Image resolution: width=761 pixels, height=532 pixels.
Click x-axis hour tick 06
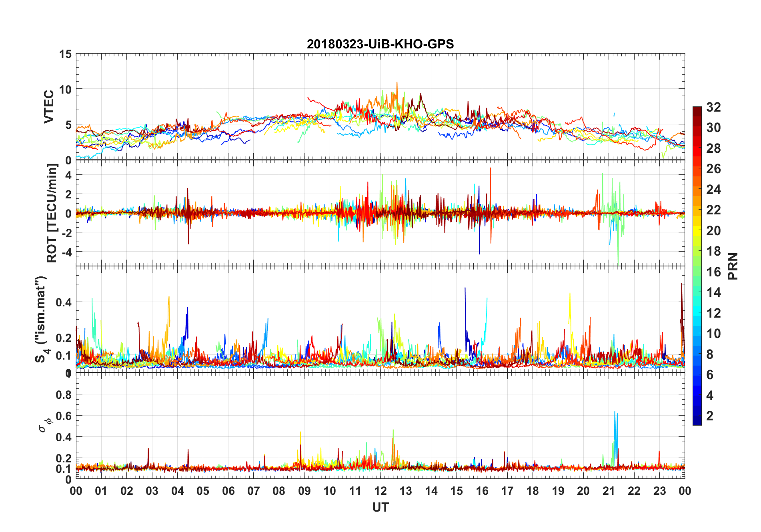coord(228,491)
